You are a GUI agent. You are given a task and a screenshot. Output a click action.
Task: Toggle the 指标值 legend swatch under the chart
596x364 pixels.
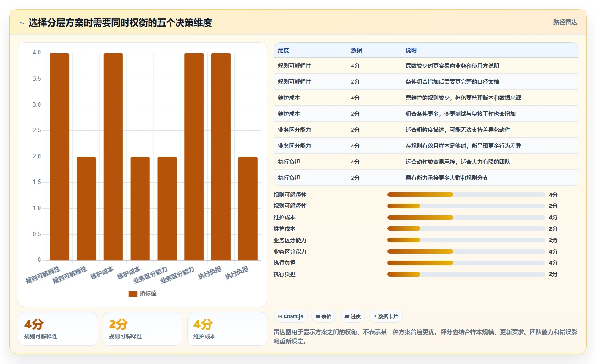(133, 293)
